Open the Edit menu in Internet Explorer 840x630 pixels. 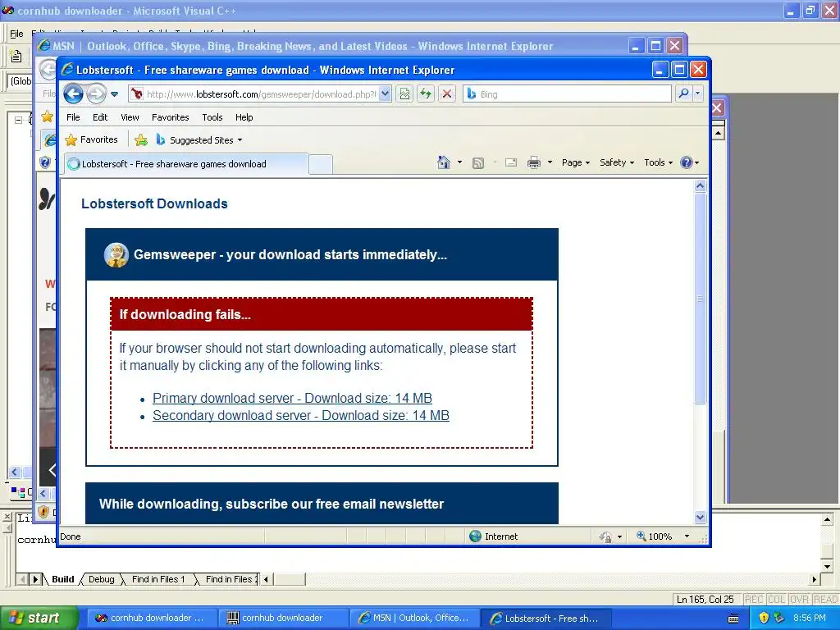click(99, 117)
